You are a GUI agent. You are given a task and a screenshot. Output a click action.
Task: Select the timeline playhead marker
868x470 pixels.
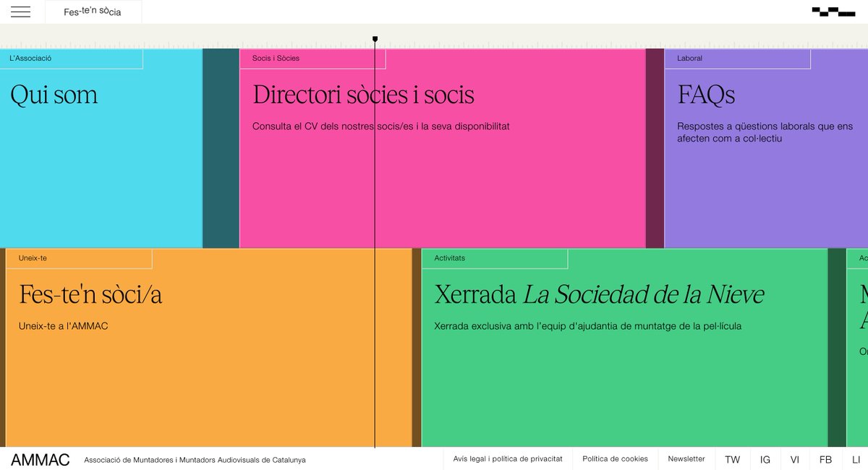[x=375, y=39]
